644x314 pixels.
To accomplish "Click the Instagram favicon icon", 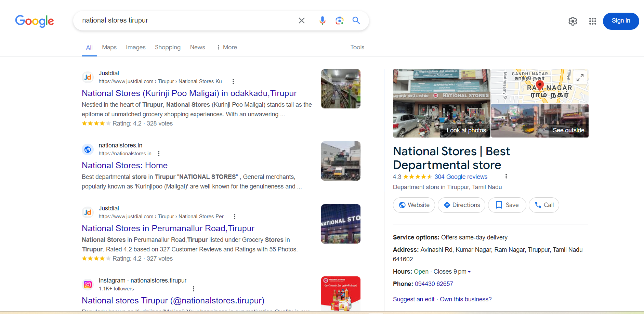I will 88,285.
